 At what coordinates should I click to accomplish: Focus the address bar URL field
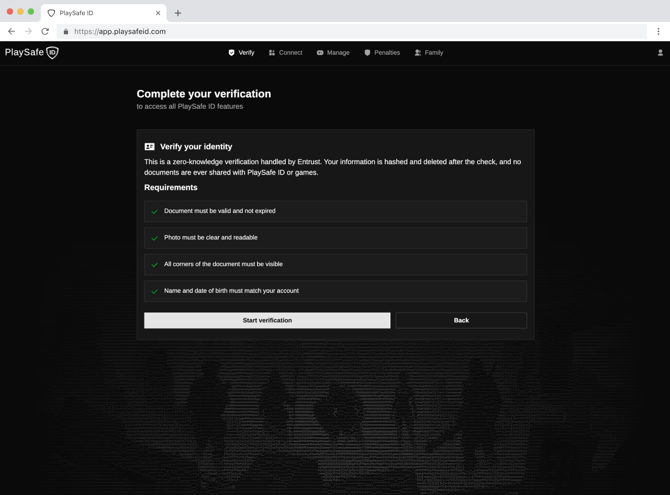[352, 31]
